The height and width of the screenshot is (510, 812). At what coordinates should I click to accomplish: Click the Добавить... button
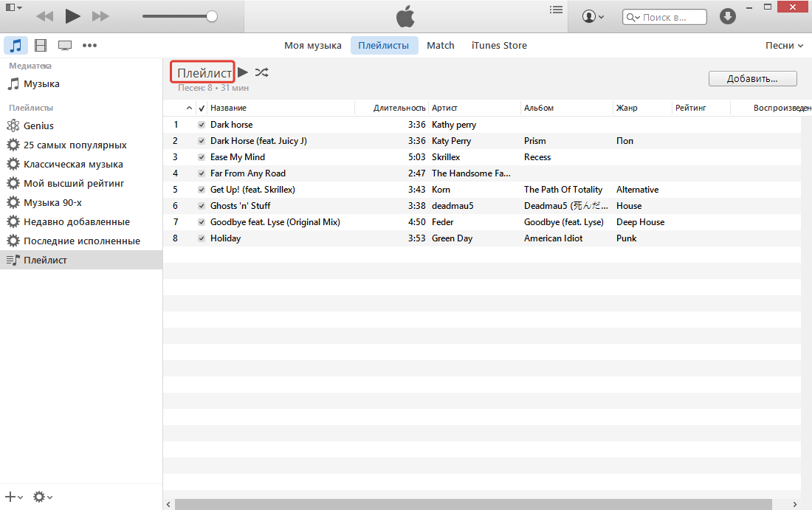tap(752, 79)
